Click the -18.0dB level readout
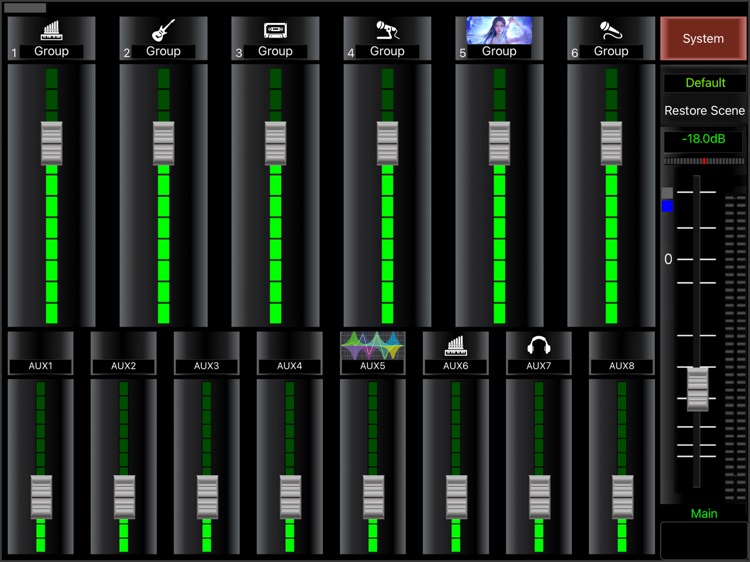 [703, 140]
